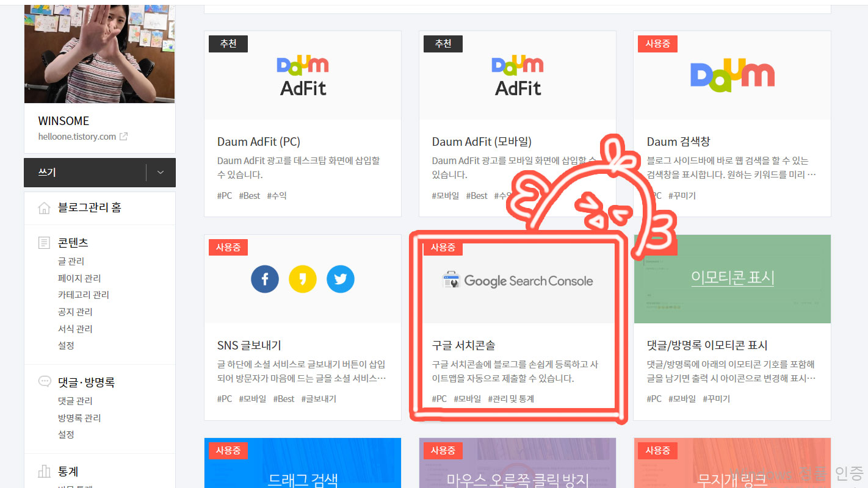Image resolution: width=868 pixels, height=488 pixels.
Task: Open SNS 글보내기 plugin title
Action: [x=249, y=345]
